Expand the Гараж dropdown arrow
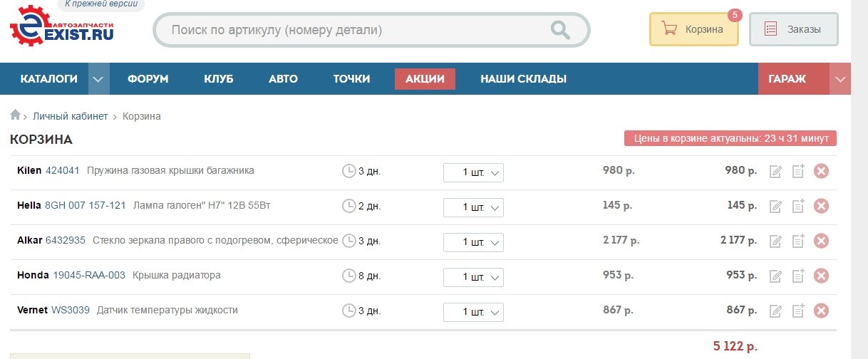The image size is (868, 359). [840, 79]
